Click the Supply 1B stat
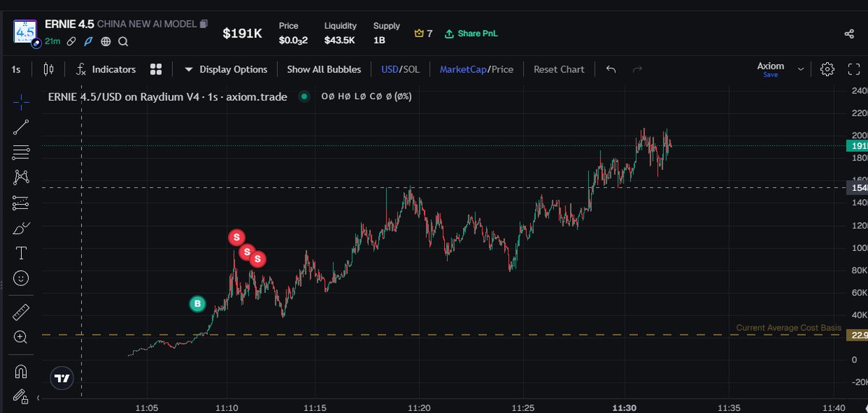 point(386,33)
